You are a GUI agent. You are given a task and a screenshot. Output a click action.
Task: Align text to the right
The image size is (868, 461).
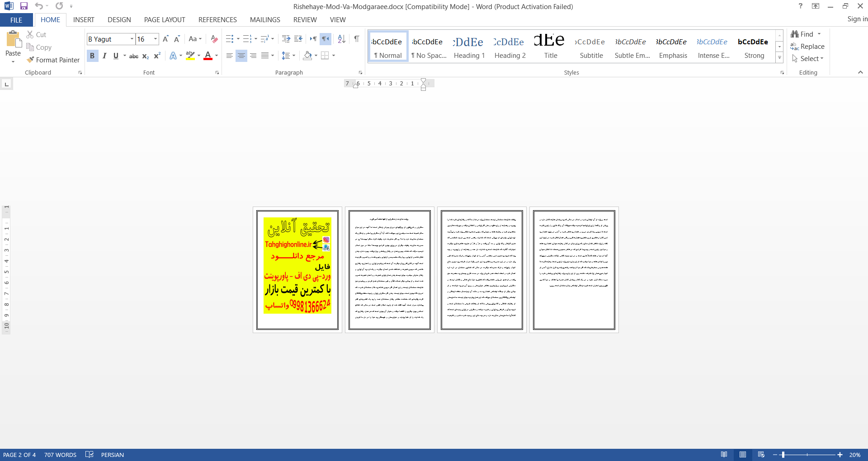[x=253, y=56]
